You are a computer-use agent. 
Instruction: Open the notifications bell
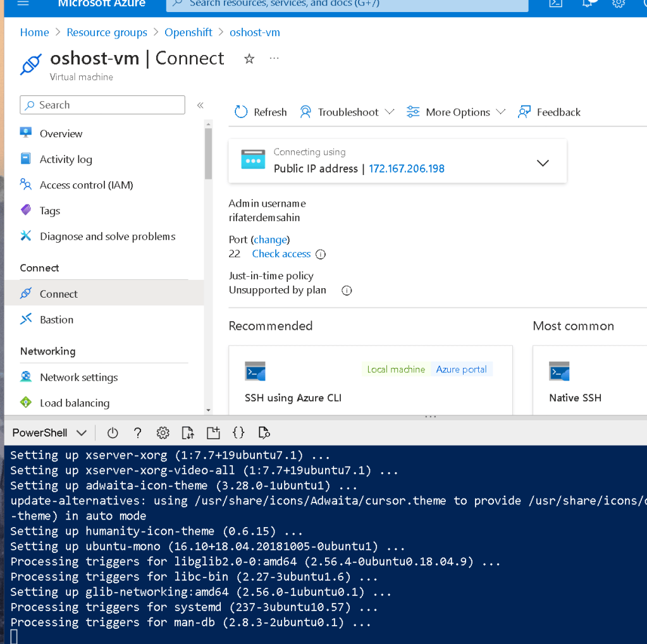click(587, 3)
